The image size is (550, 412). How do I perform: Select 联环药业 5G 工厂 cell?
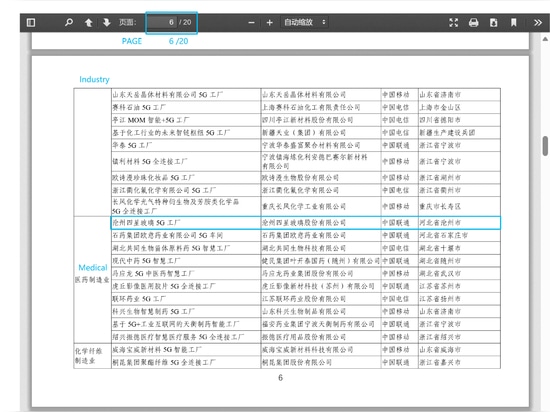pyautogui.click(x=186, y=299)
